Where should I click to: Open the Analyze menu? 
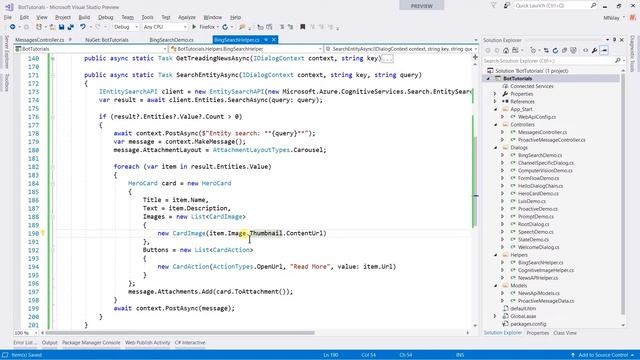pyautogui.click(x=187, y=18)
